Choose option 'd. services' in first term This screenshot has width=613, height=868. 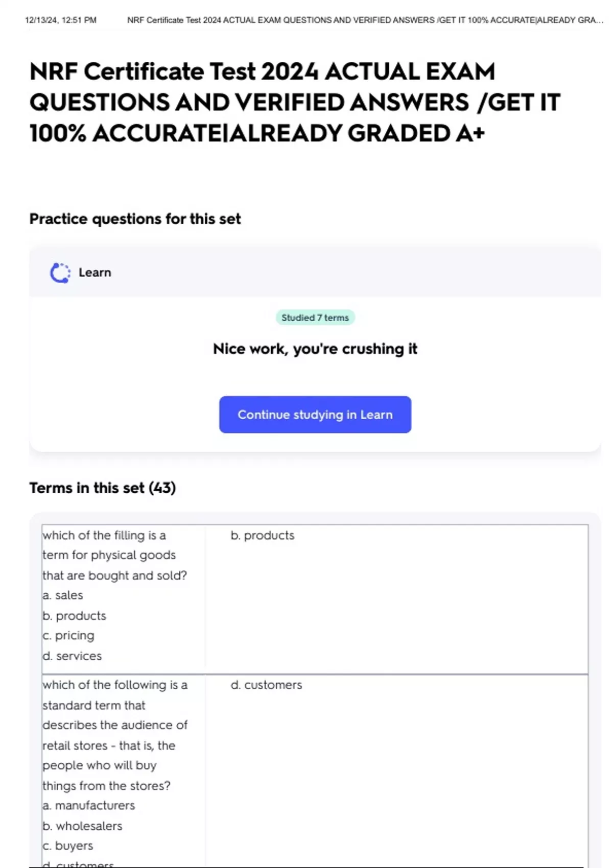72,656
